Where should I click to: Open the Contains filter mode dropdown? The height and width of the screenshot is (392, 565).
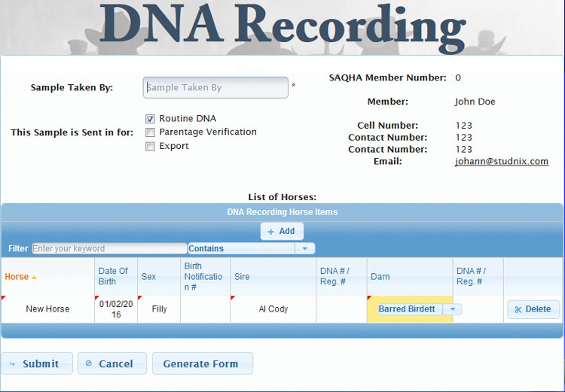(304, 248)
